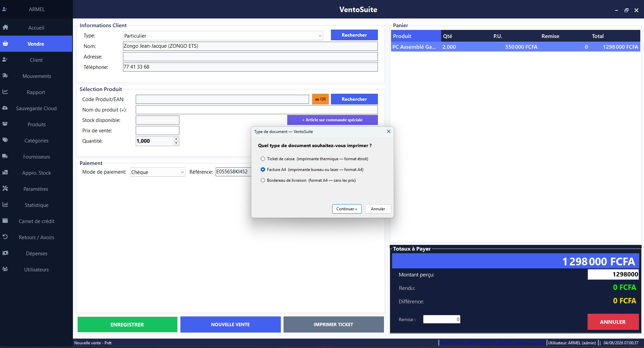Focus the Nom client field
The height and width of the screenshot is (348, 644).
point(250,46)
